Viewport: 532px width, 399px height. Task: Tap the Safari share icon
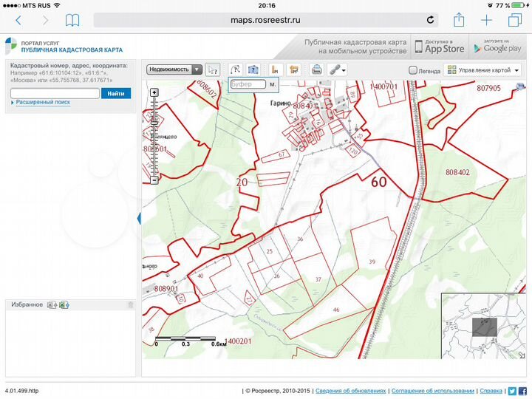pos(459,20)
